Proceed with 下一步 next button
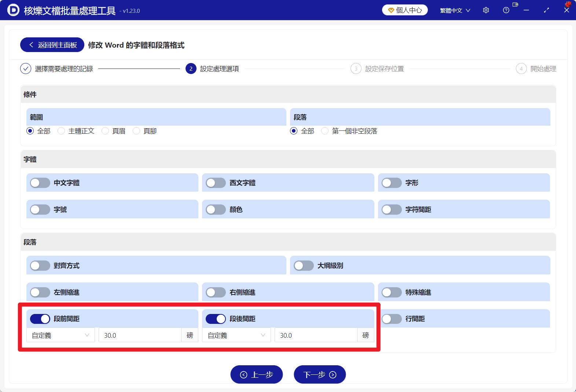 [320, 374]
